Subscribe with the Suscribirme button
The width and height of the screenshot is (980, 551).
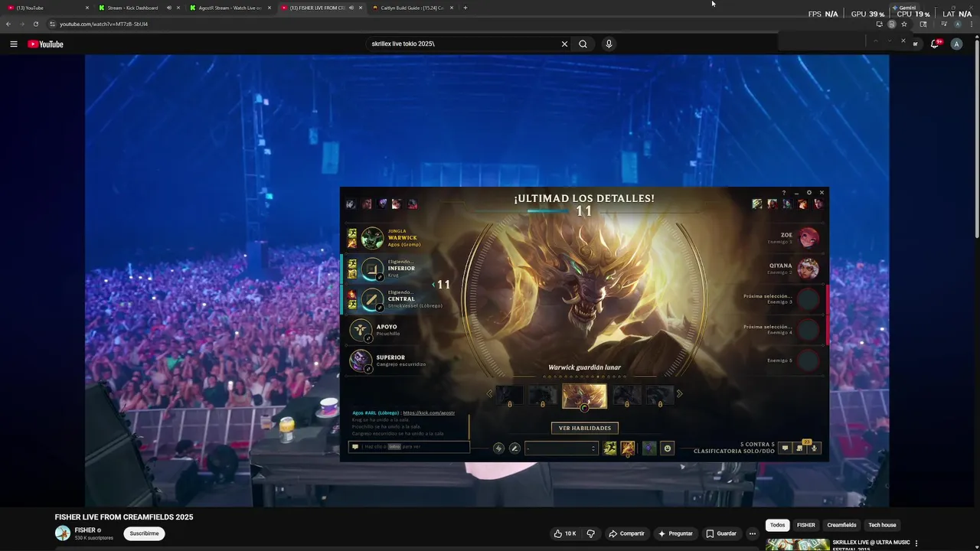[x=144, y=533]
